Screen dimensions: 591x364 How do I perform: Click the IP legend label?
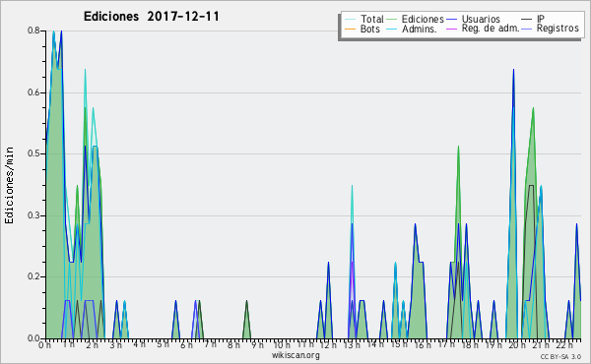541,19
